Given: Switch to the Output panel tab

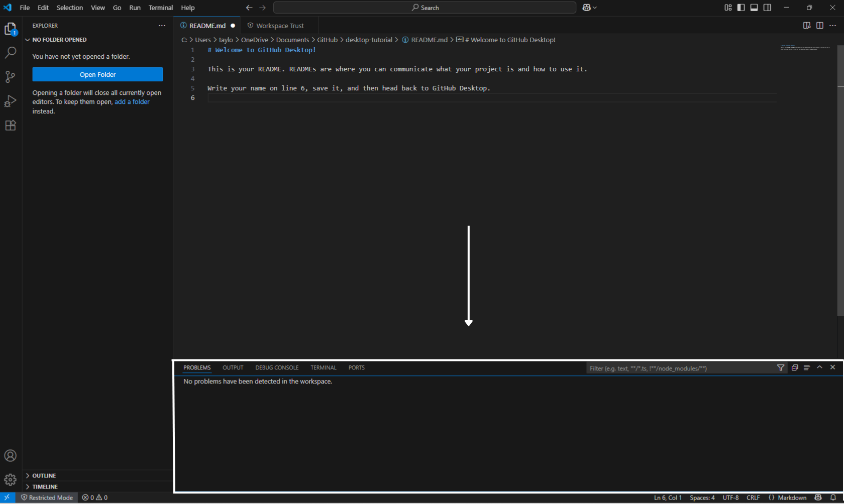Looking at the screenshot, I should tap(233, 367).
